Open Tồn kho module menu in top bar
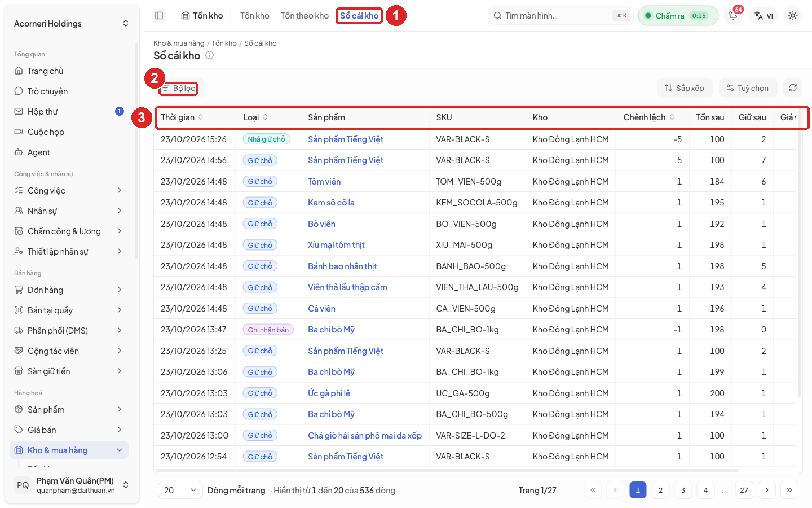This screenshot has width=812, height=508. [x=202, y=16]
